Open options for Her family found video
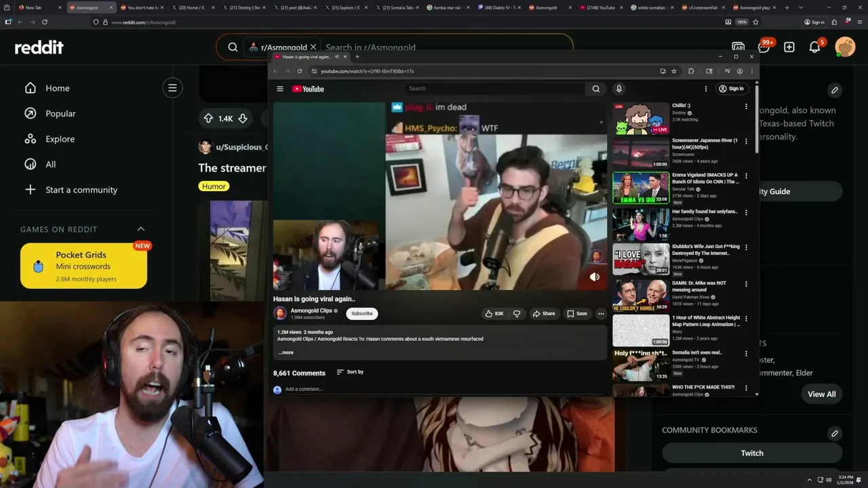Screen dimensions: 868x488 tap(746, 212)
